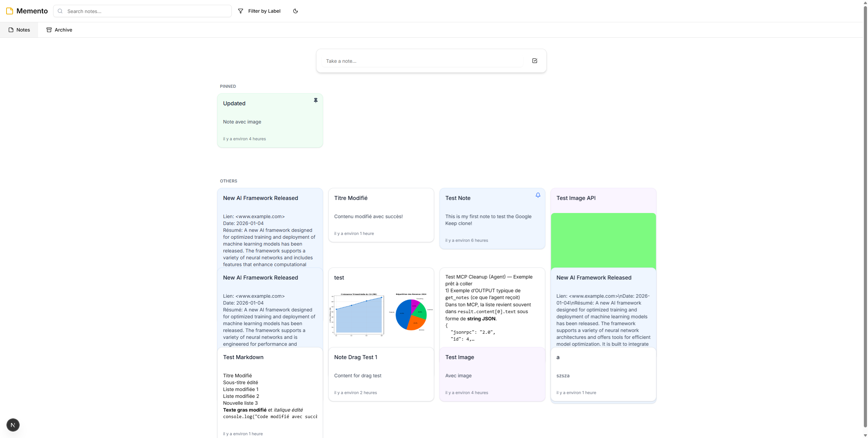The image size is (868, 438).
Task: Click the funnel filter icon
Action: (241, 11)
